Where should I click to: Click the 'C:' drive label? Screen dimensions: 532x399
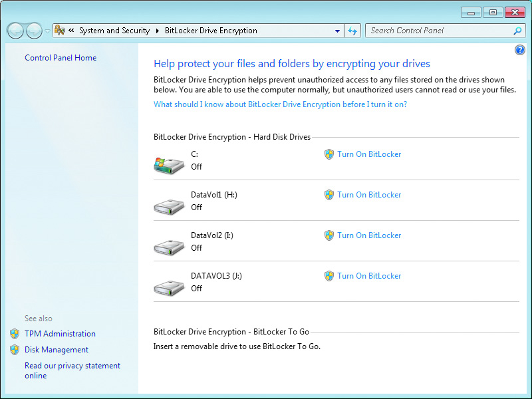[x=194, y=154]
